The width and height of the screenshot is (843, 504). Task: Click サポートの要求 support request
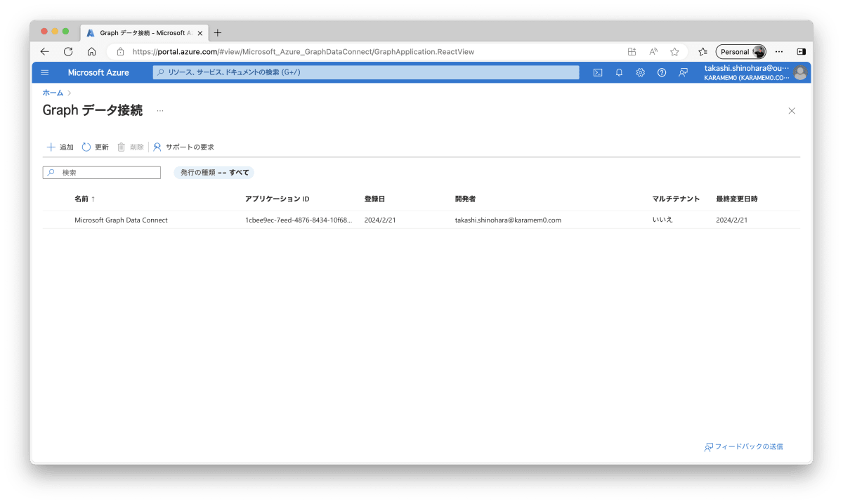183,147
